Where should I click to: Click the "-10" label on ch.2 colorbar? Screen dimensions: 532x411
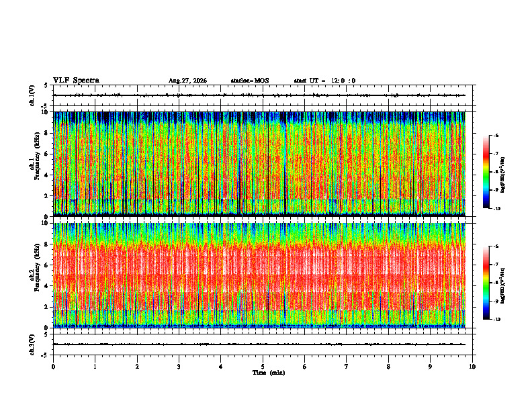pos(496,320)
